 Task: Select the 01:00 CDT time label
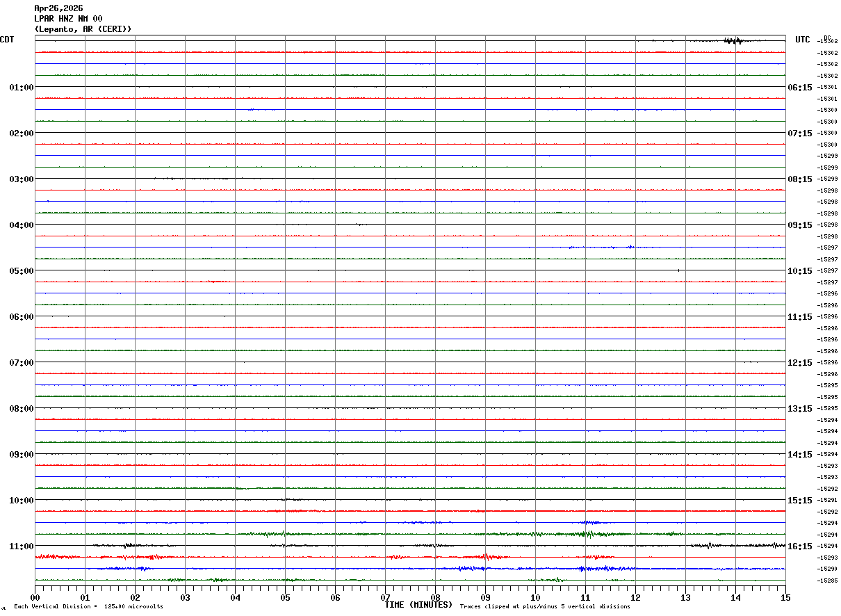click(x=21, y=88)
